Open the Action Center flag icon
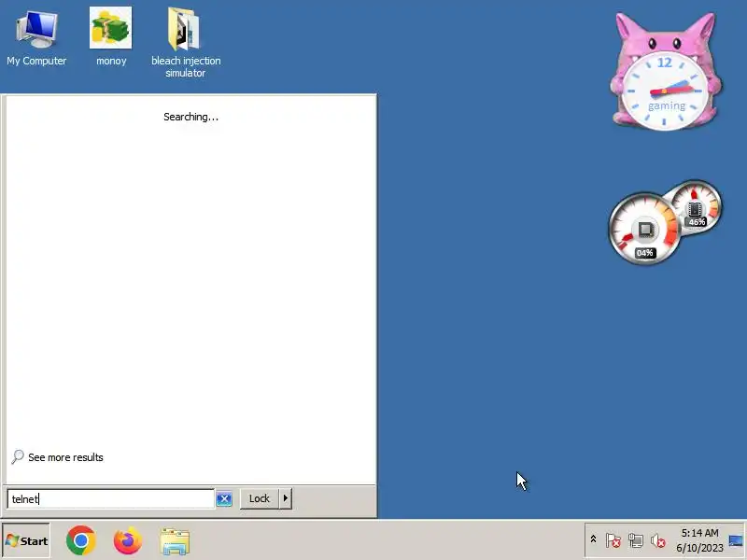The height and width of the screenshot is (560, 747). coord(613,540)
